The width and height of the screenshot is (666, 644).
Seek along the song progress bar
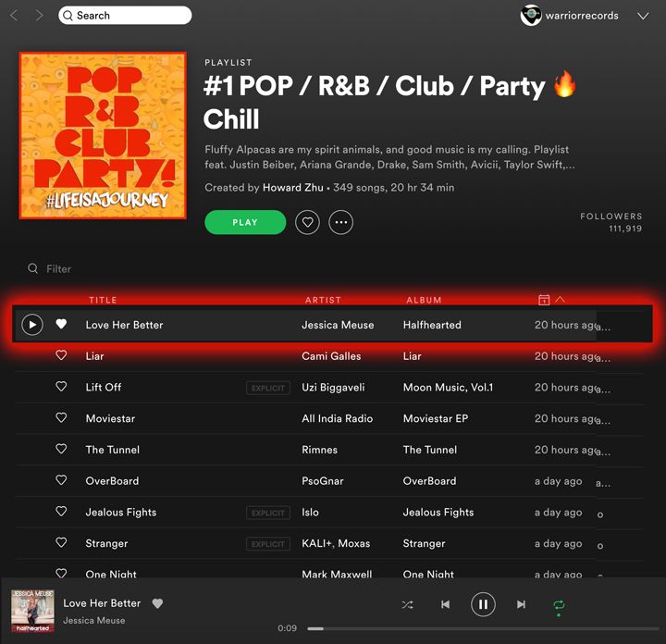[483, 628]
